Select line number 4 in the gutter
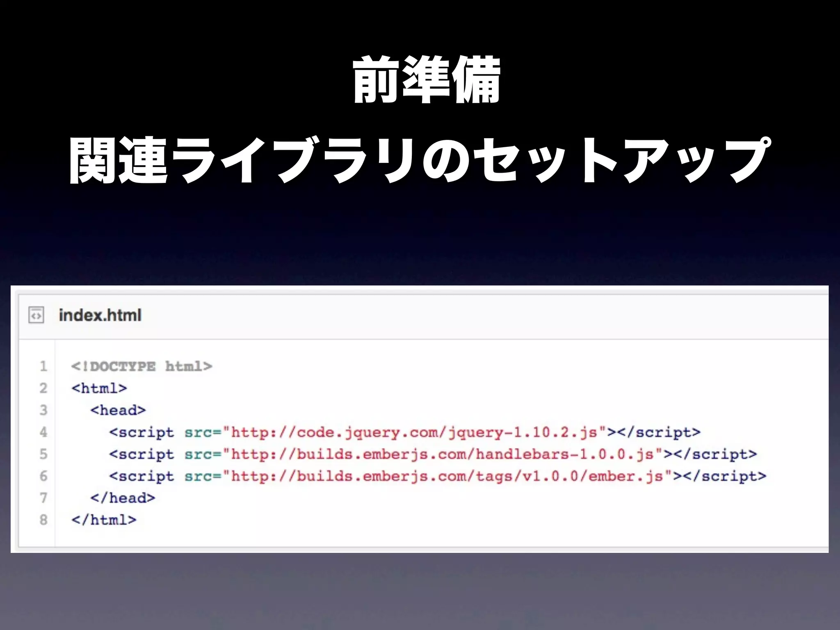 pyautogui.click(x=43, y=432)
